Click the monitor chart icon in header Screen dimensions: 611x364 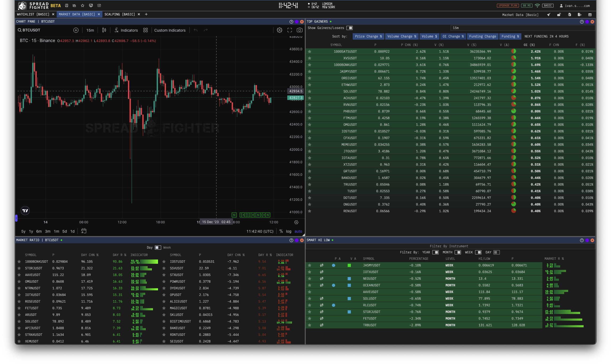click(x=91, y=5)
